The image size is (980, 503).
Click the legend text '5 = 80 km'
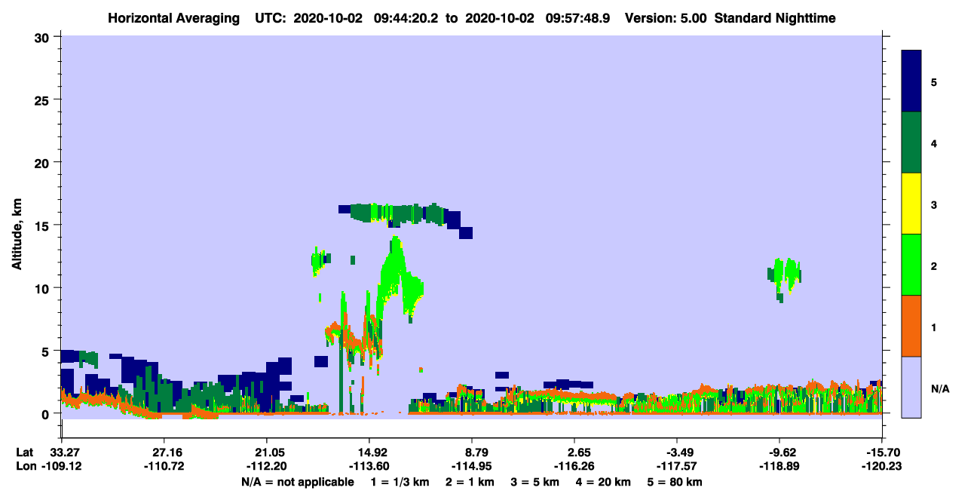pyautogui.click(x=675, y=482)
